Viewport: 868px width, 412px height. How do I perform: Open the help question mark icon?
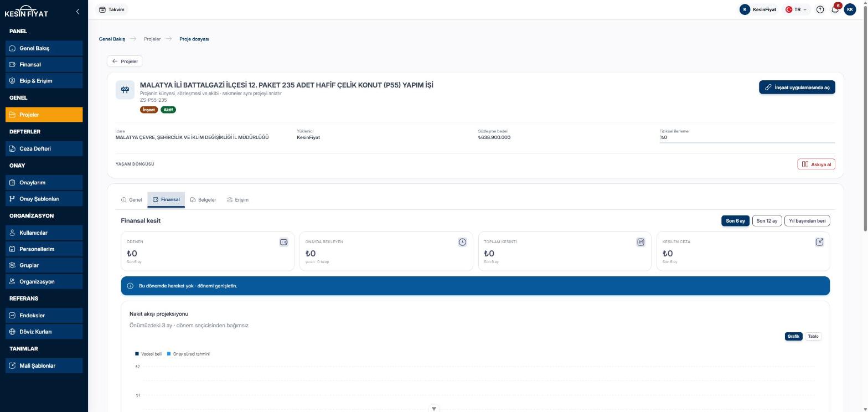[820, 9]
